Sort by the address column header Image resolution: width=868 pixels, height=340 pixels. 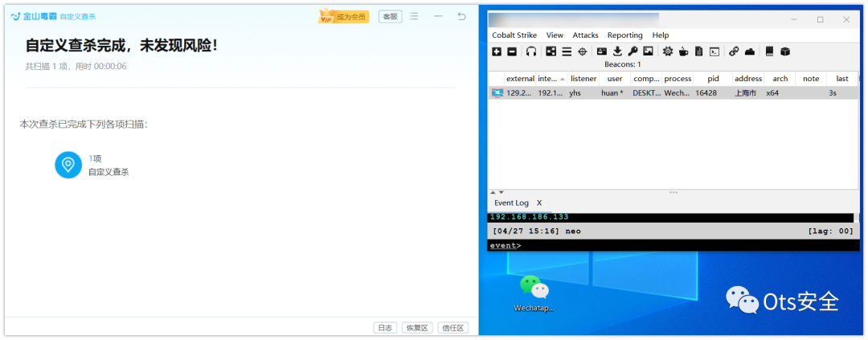[748, 79]
